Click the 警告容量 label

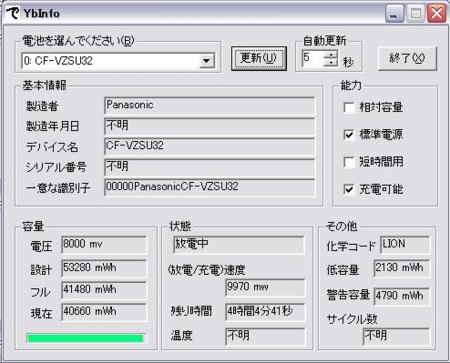pyautogui.click(x=348, y=295)
